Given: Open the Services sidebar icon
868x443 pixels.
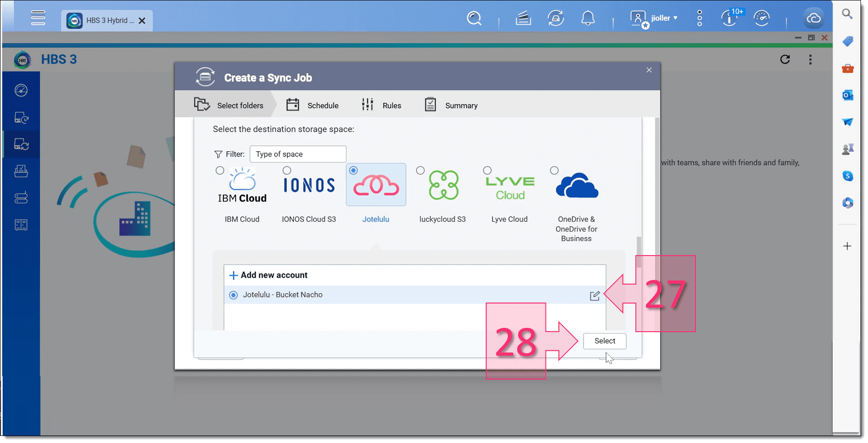Looking at the screenshot, I should tap(21, 171).
